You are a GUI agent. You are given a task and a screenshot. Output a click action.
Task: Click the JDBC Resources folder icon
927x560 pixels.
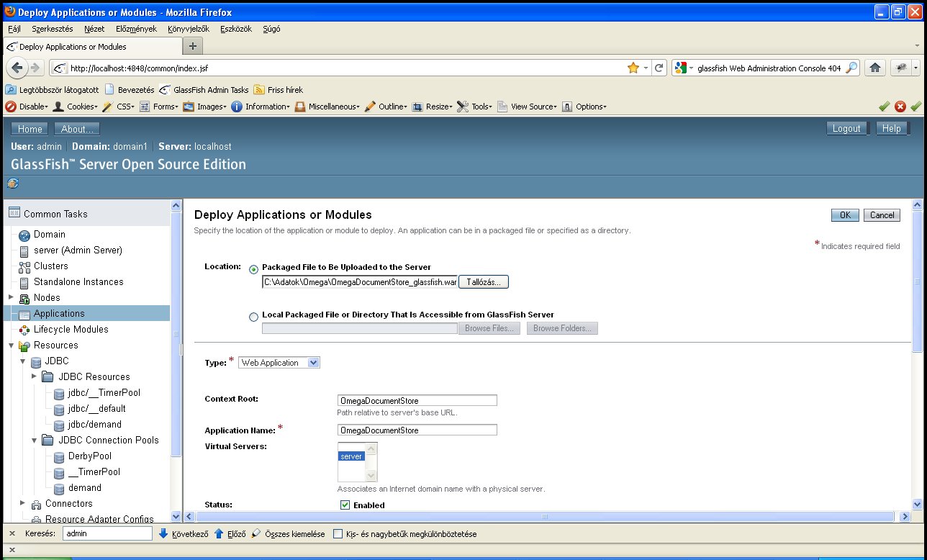coord(48,377)
